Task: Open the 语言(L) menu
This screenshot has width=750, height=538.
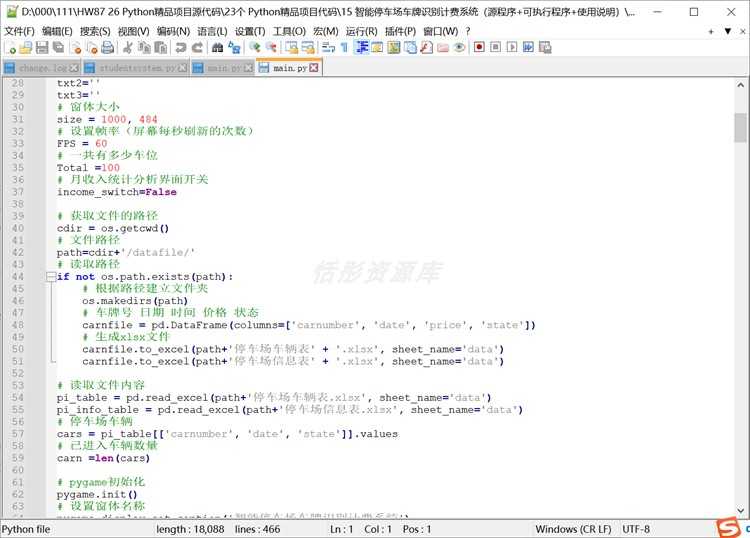Action: point(212,31)
